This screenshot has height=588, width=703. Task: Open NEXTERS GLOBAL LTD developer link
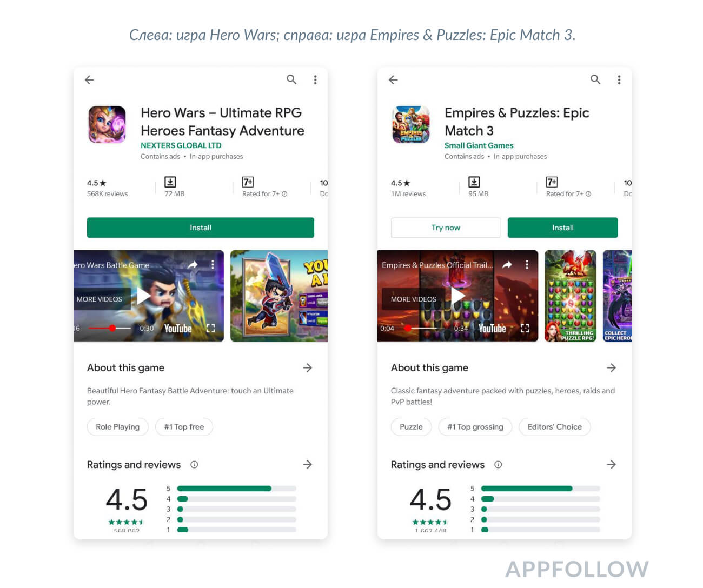point(181,145)
